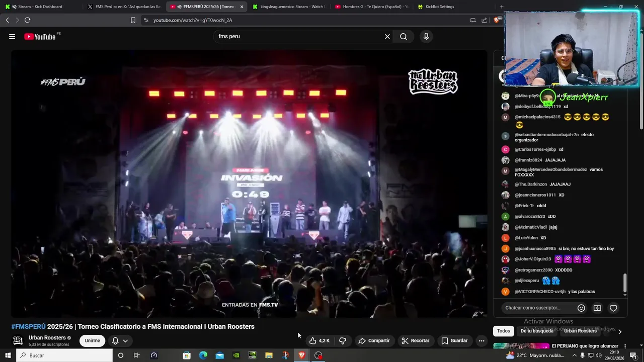
Task: Select the Todos filter chip
Action: click(504, 331)
